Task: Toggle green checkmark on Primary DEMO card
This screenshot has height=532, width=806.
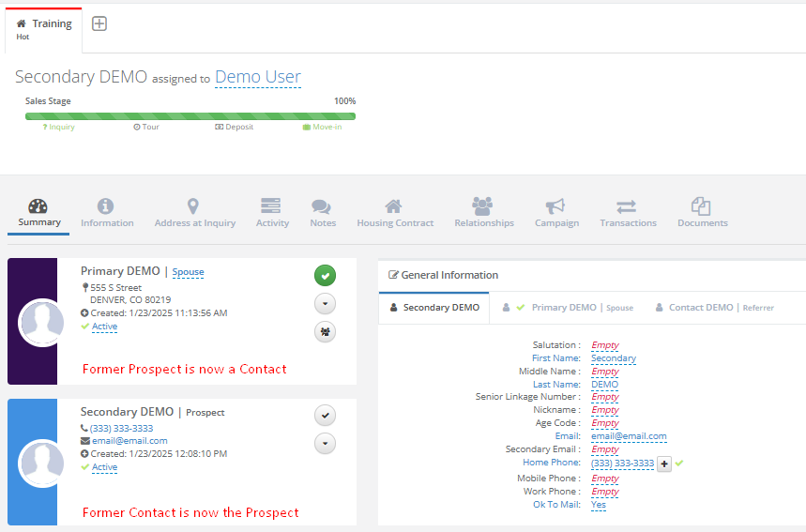Action: (325, 276)
